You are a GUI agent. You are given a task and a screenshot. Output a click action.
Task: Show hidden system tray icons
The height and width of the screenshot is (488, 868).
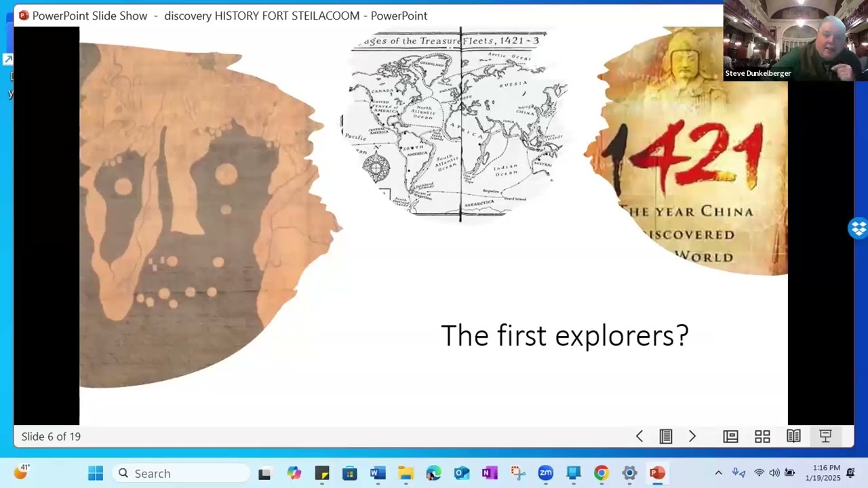point(719,473)
